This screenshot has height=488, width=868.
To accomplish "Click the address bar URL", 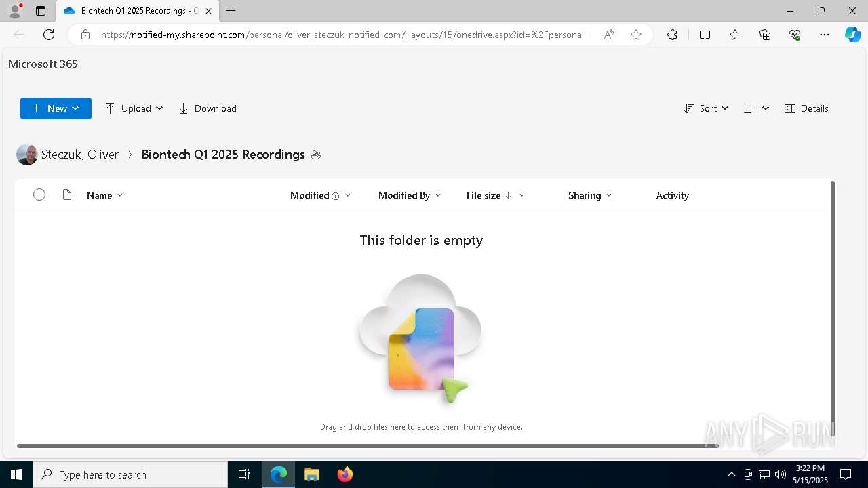I will coord(345,35).
